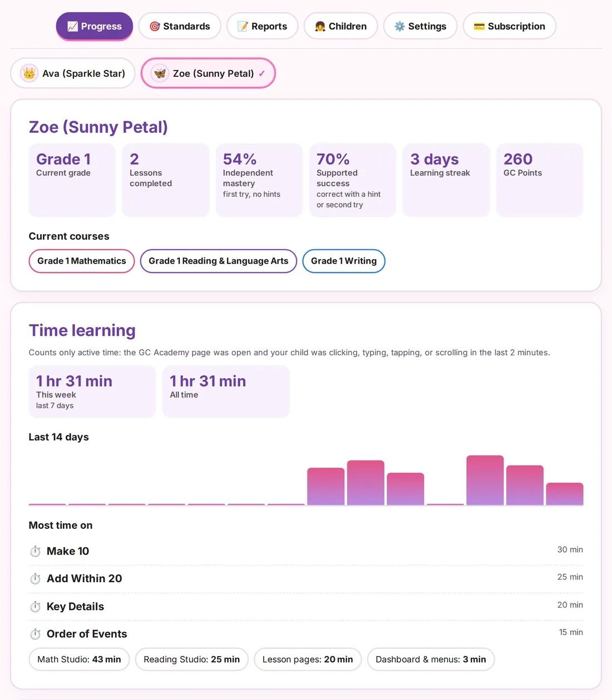Click the target icon on Standards
Viewport: 612px width, 700px height.
[x=155, y=26]
